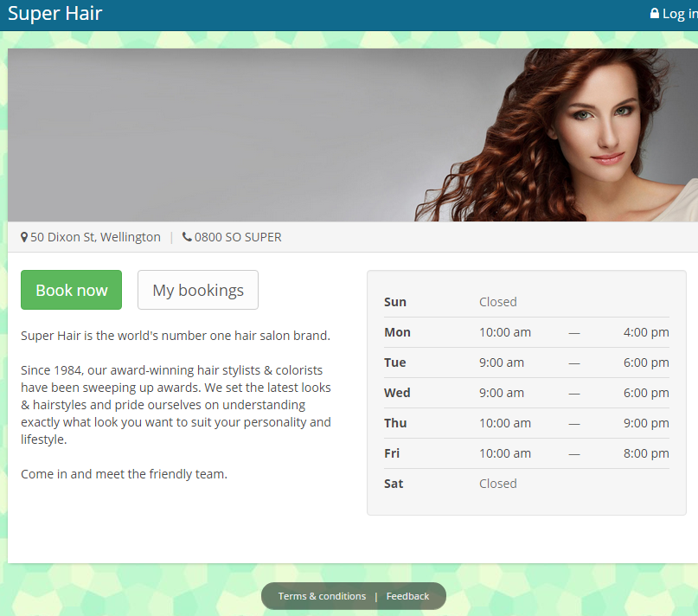Viewport: 698px width, 616px height.
Task: Click the Fri row label
Action: pos(392,453)
